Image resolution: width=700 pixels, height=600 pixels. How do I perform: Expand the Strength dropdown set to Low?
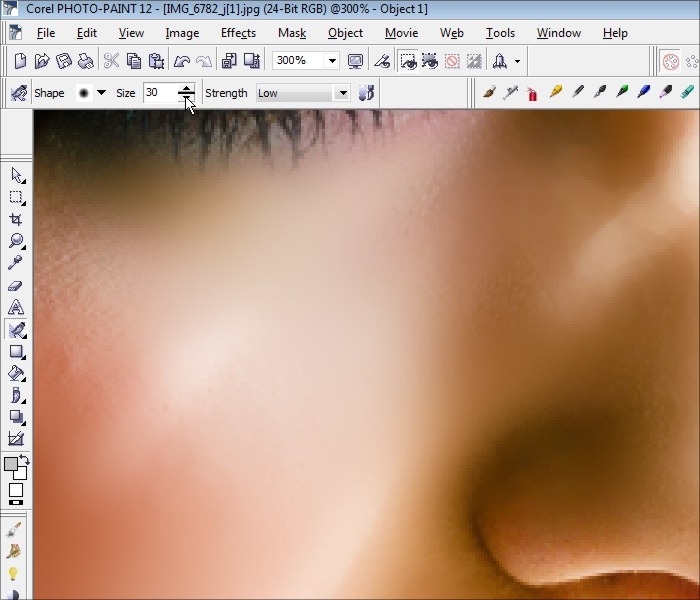342,93
